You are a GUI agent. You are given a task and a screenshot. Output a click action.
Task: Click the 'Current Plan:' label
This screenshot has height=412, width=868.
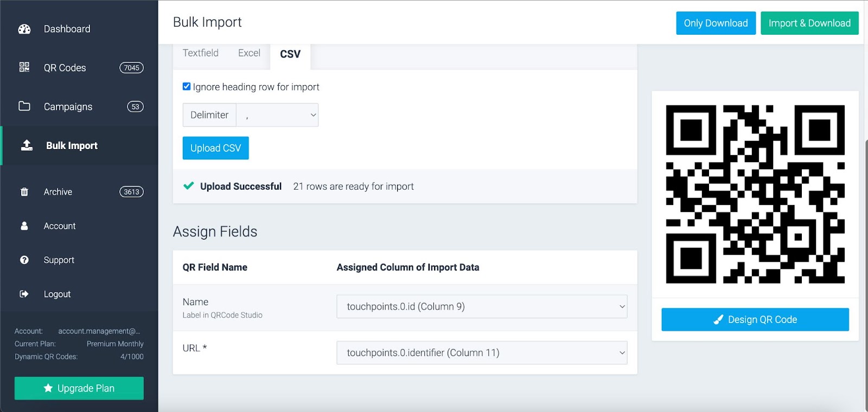point(35,344)
